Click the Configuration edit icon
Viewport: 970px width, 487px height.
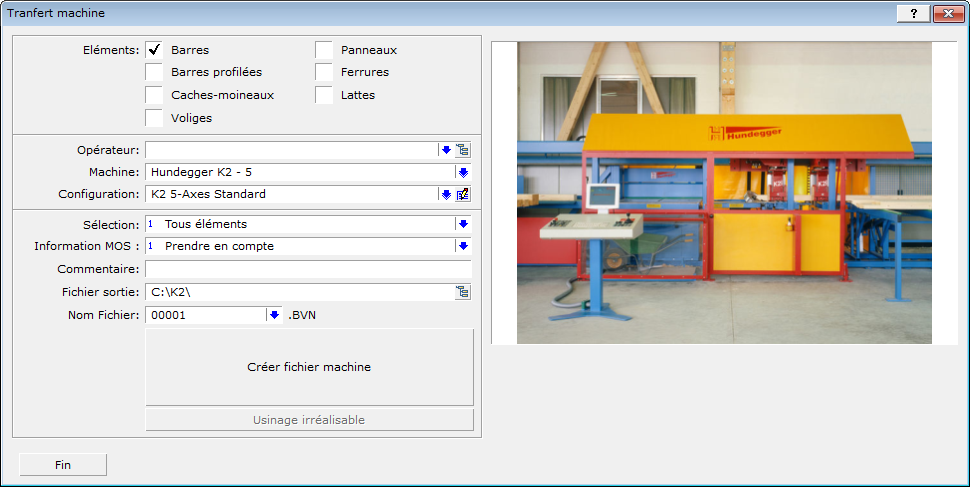[463, 194]
